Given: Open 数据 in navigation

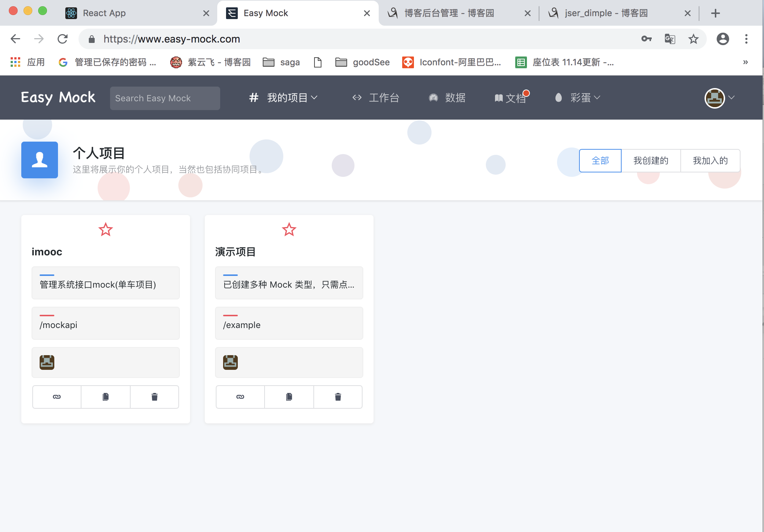Looking at the screenshot, I should pos(447,98).
